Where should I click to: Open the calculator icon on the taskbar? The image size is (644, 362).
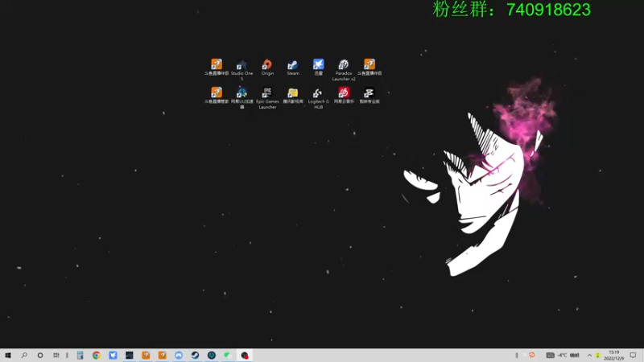80,356
